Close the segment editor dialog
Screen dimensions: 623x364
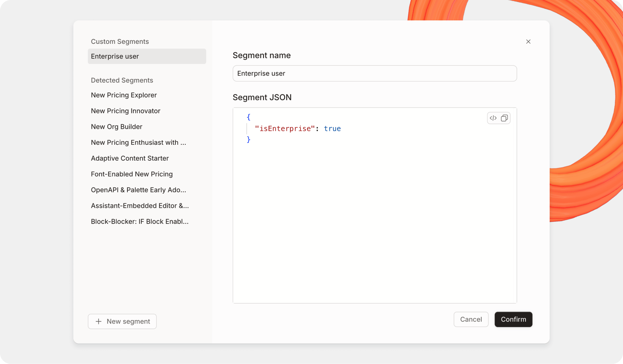pyautogui.click(x=528, y=42)
